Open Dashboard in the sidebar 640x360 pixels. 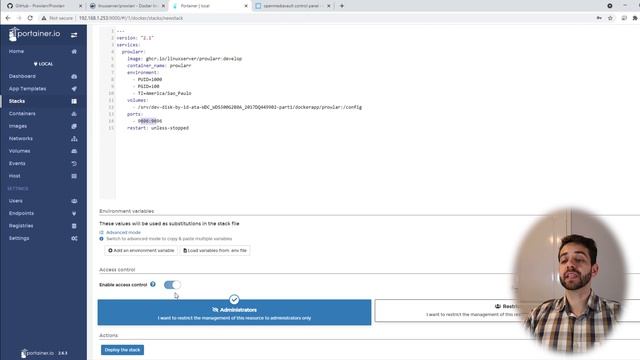click(22, 76)
